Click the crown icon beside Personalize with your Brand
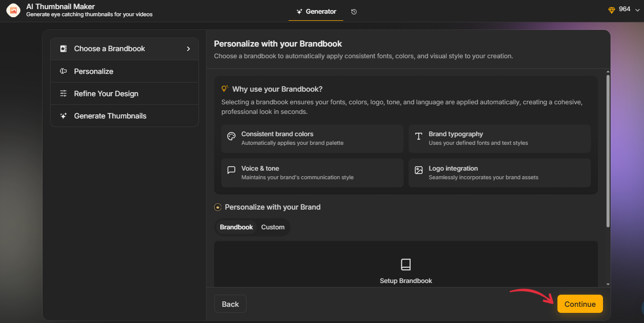This screenshot has width=644, height=323. pos(218,207)
